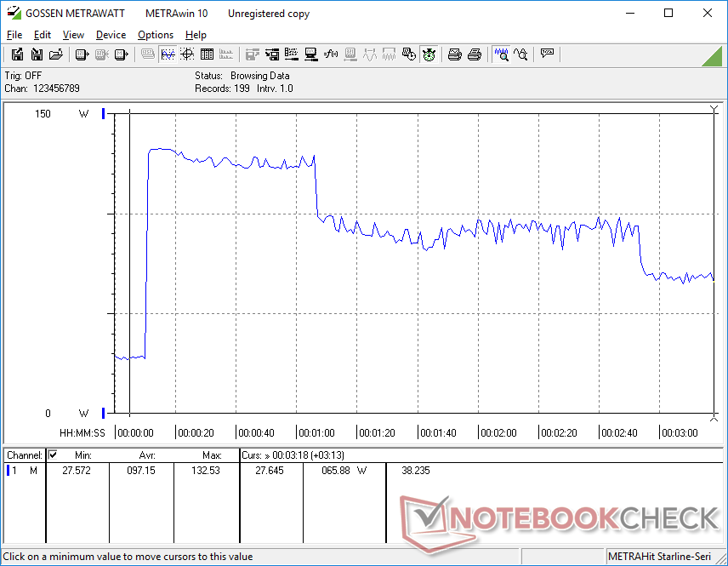Image resolution: width=728 pixels, height=566 pixels.
Task: Click the cursor value 27.645
Action: pyautogui.click(x=270, y=471)
